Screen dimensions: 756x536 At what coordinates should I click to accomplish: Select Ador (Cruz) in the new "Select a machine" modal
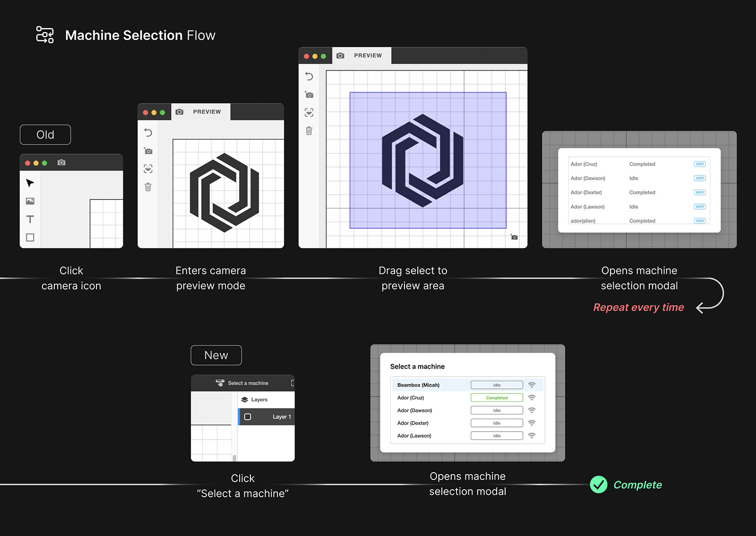[x=468, y=398]
